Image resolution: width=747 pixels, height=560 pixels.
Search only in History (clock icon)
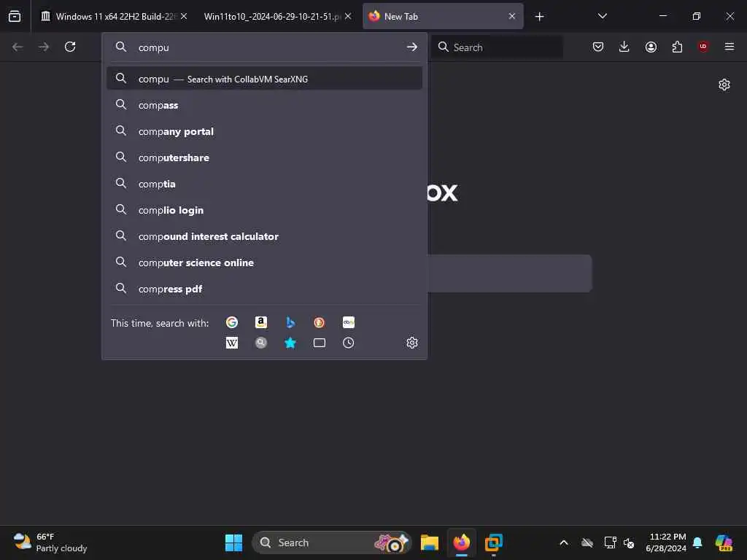[348, 343]
